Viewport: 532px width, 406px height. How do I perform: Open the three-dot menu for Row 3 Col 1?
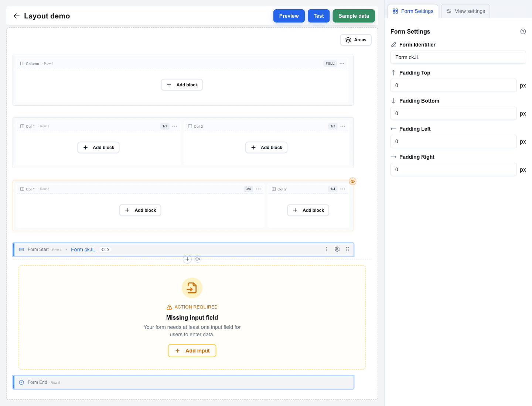point(258,189)
